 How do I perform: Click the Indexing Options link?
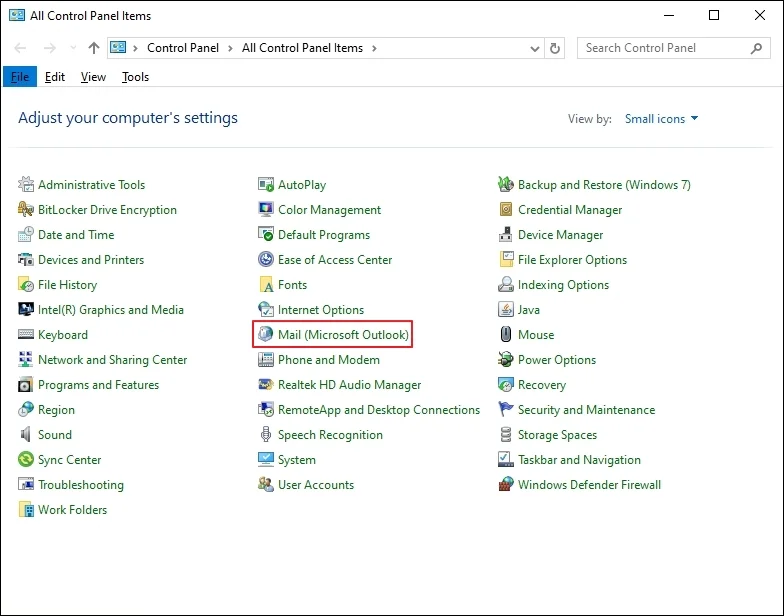(x=564, y=284)
